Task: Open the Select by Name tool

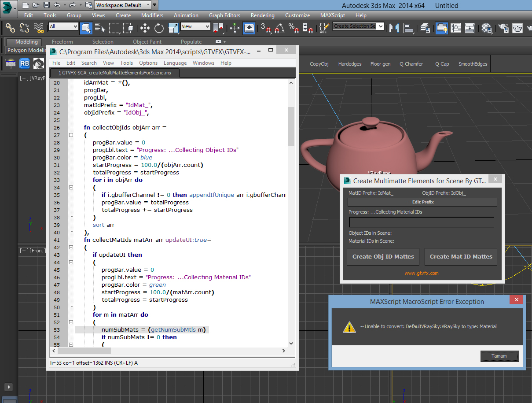Action: pyautogui.click(x=100, y=28)
